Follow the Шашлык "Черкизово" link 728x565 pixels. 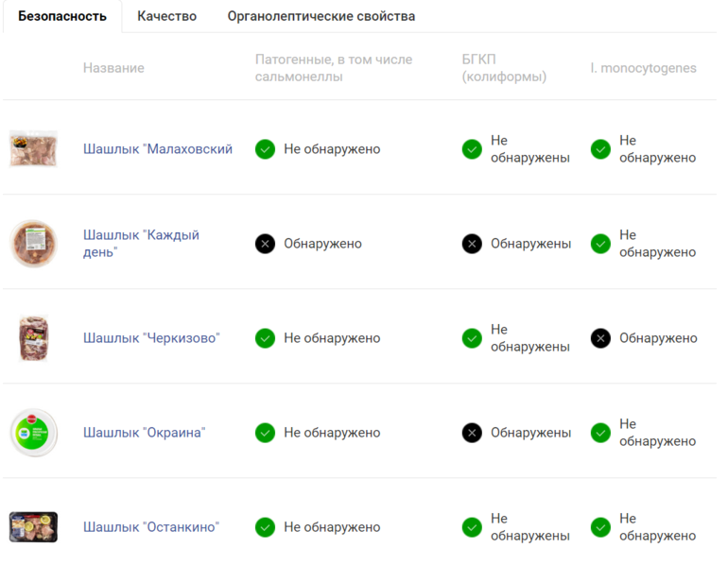click(151, 338)
